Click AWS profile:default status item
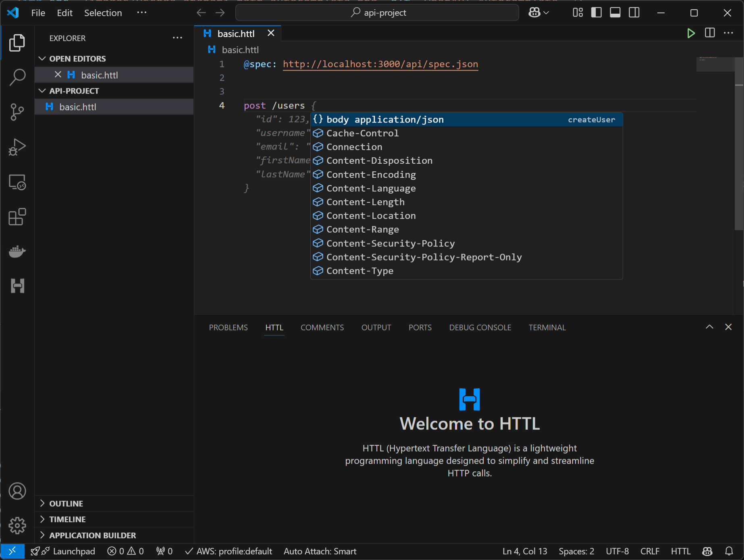Viewport: 744px width, 560px height. pyautogui.click(x=229, y=551)
